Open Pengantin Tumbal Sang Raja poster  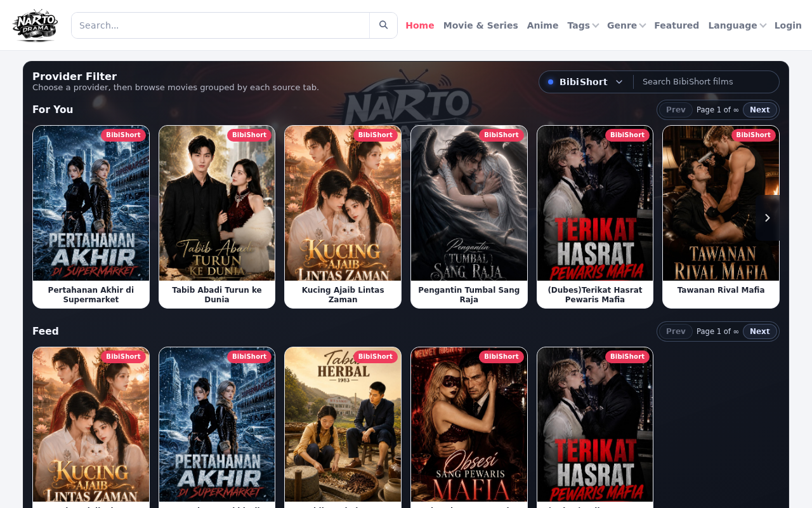(469, 203)
